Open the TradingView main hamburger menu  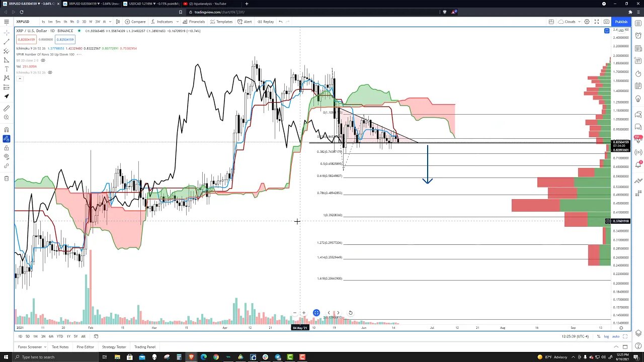[x=6, y=22]
